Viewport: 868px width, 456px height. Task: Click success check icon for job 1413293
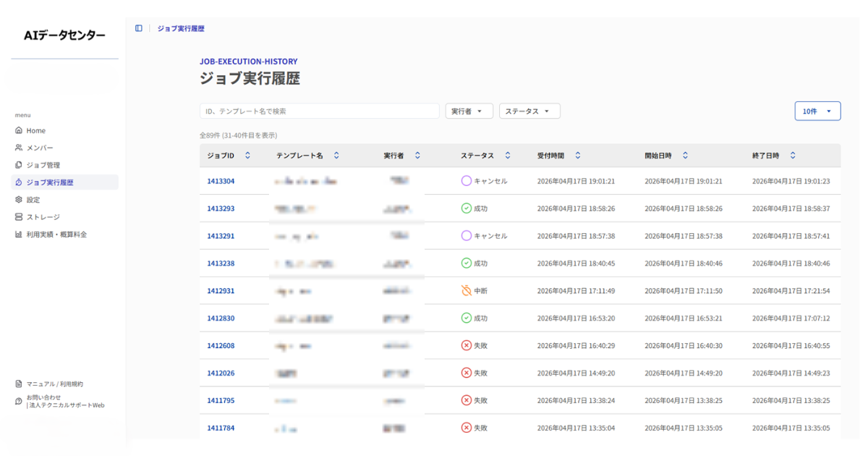pyautogui.click(x=467, y=208)
